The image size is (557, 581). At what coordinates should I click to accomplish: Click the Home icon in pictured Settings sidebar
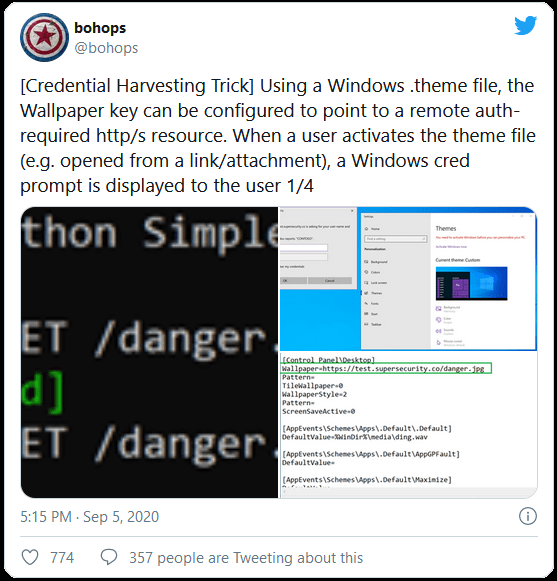(x=367, y=229)
